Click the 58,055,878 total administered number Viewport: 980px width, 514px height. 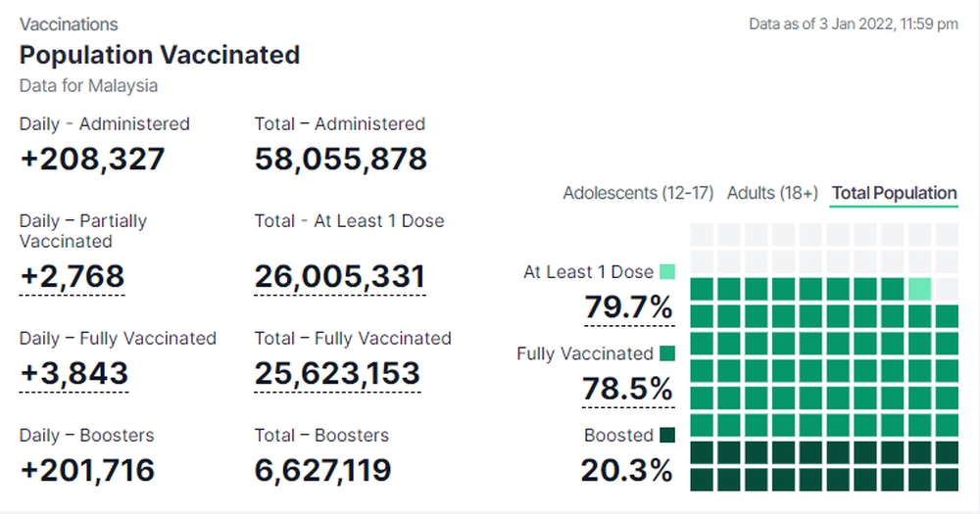pyautogui.click(x=340, y=159)
